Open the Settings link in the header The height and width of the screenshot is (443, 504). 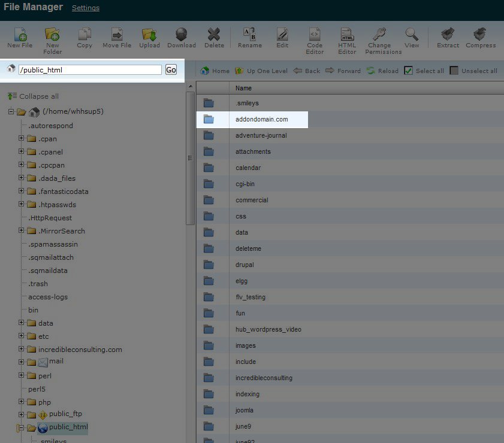pyautogui.click(x=86, y=8)
